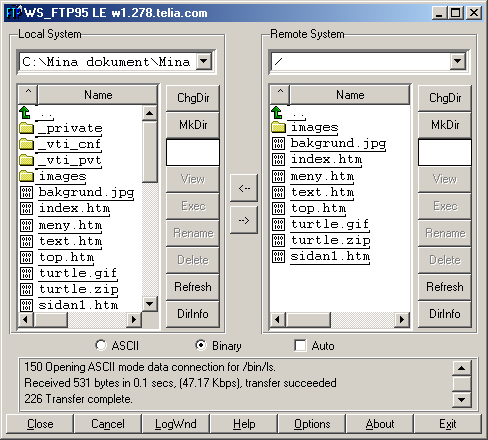Click the remote Refresh button
Viewport: 488px width, 440px height.
tap(445, 287)
